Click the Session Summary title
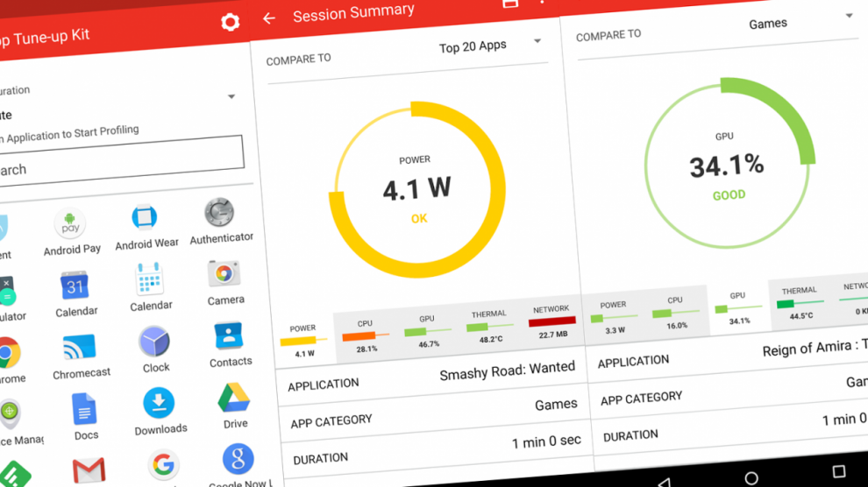 point(353,13)
